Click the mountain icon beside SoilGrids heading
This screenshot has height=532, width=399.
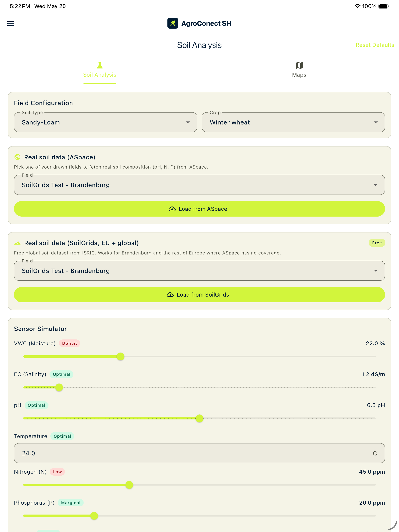(17, 243)
